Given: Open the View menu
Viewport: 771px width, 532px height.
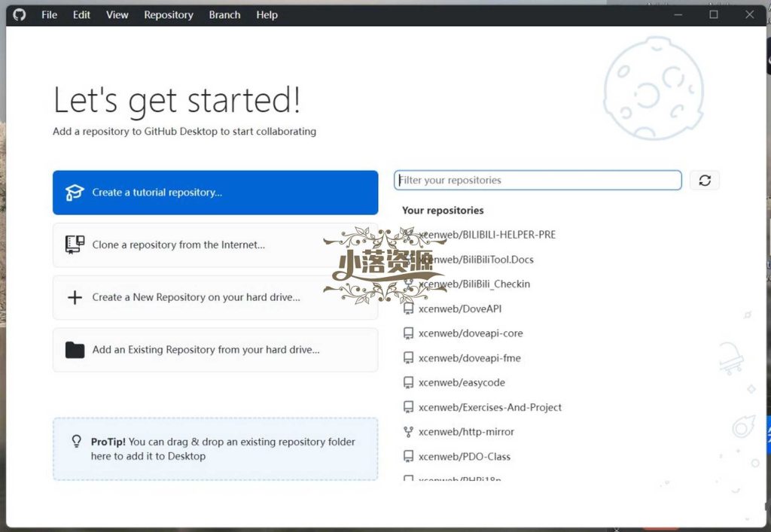Looking at the screenshot, I should (117, 15).
